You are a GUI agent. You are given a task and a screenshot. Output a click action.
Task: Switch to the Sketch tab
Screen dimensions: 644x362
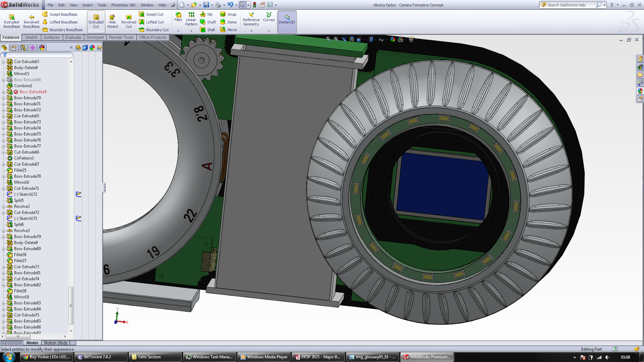(x=31, y=37)
